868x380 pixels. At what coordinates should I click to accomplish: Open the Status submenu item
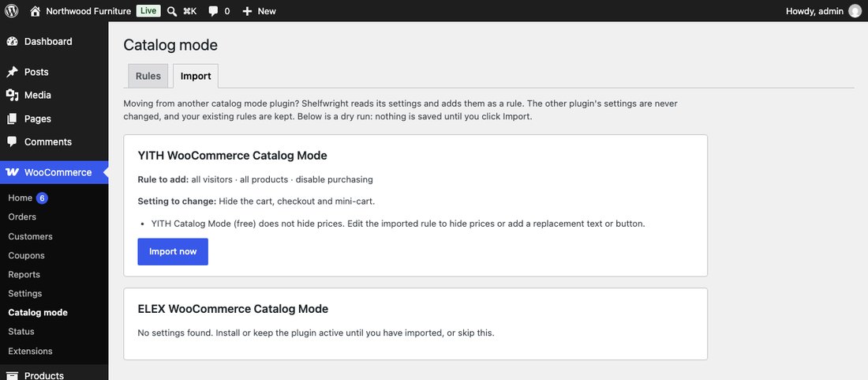click(x=21, y=331)
